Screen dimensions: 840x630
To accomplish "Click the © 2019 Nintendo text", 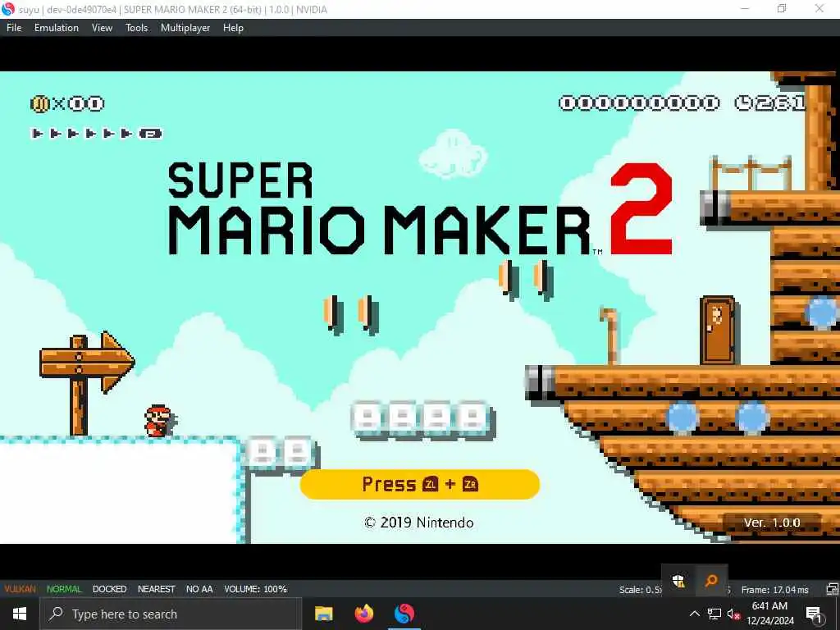I will [419, 523].
